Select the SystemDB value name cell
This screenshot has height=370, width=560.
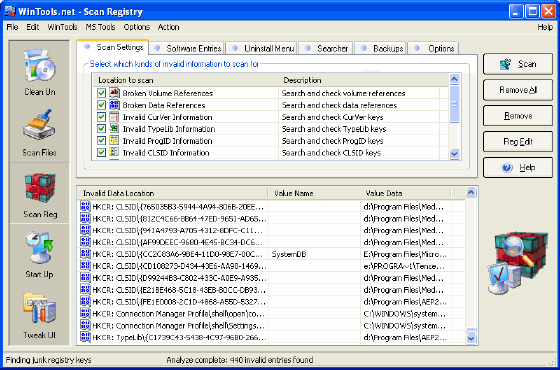click(x=314, y=254)
